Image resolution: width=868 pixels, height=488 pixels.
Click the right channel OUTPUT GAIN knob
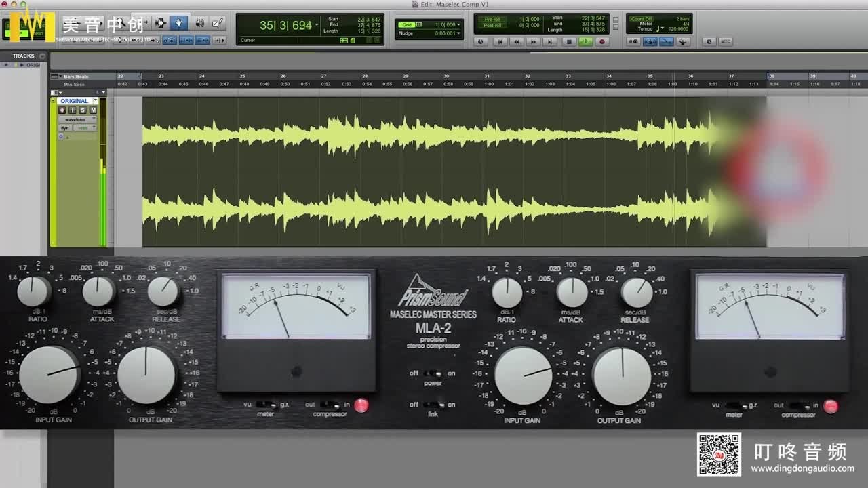click(622, 376)
